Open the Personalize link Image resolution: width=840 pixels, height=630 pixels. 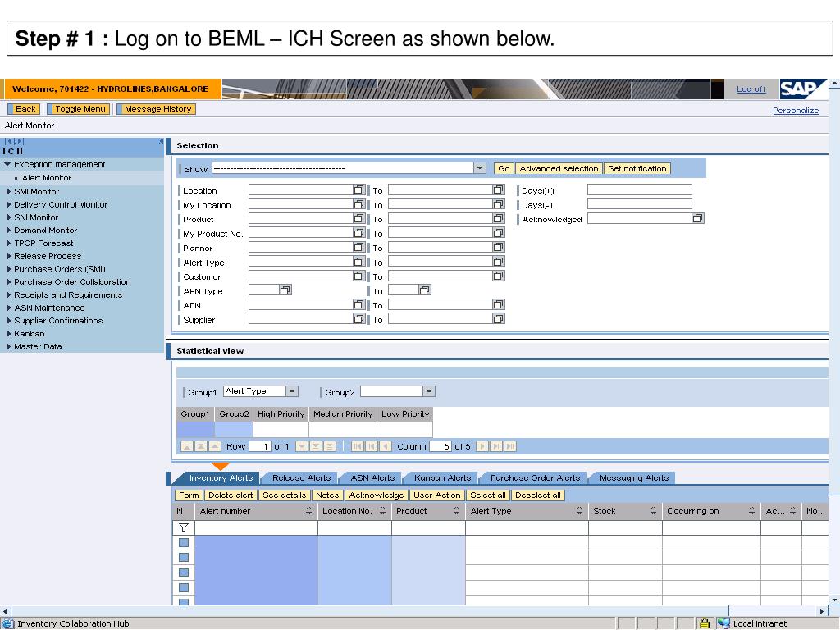tap(796, 111)
